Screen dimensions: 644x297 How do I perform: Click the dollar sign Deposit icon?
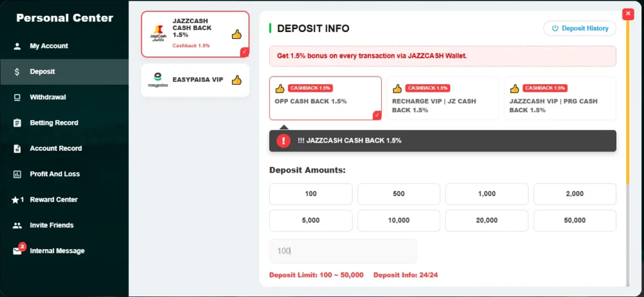(17, 72)
